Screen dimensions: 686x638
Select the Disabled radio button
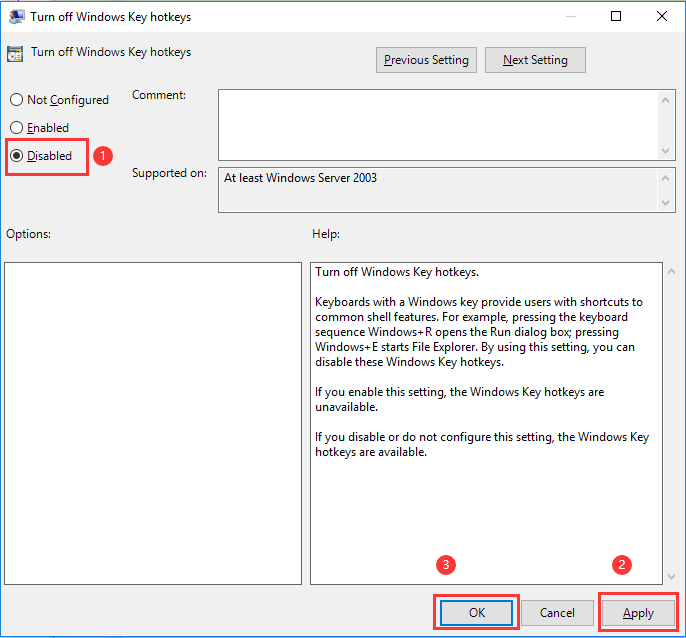coord(16,156)
